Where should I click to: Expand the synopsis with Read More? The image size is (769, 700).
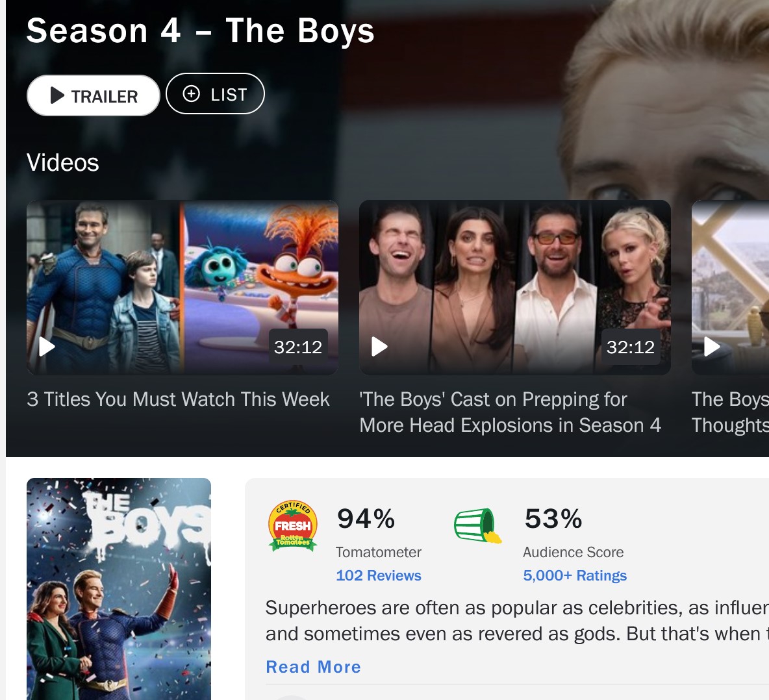(314, 667)
